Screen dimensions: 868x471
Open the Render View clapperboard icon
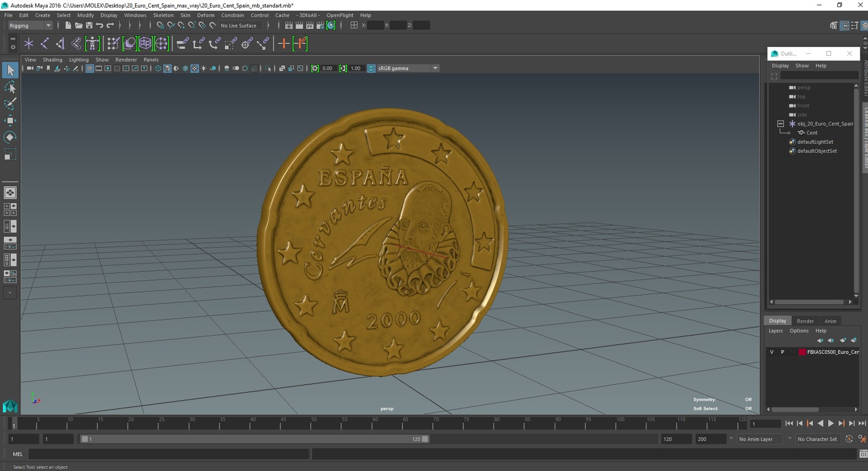click(x=289, y=26)
